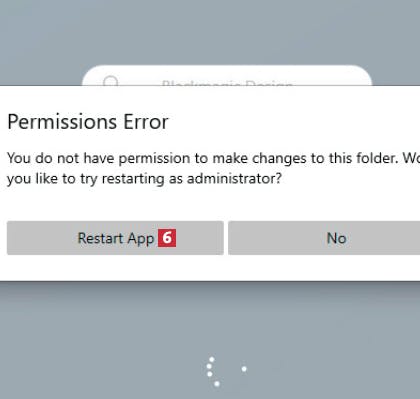Click the partially hidden search magnifier icon
The width and height of the screenshot is (420, 399).
(x=111, y=81)
